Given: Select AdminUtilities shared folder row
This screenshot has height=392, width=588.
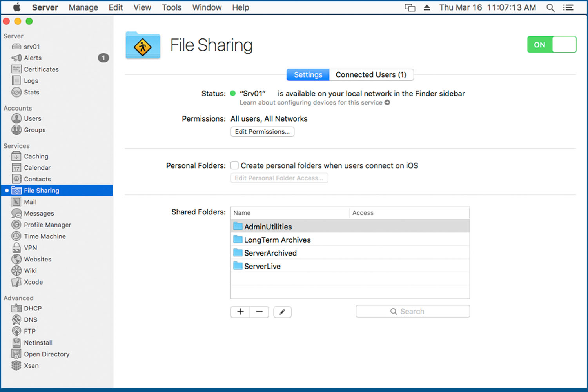Looking at the screenshot, I should point(350,226).
